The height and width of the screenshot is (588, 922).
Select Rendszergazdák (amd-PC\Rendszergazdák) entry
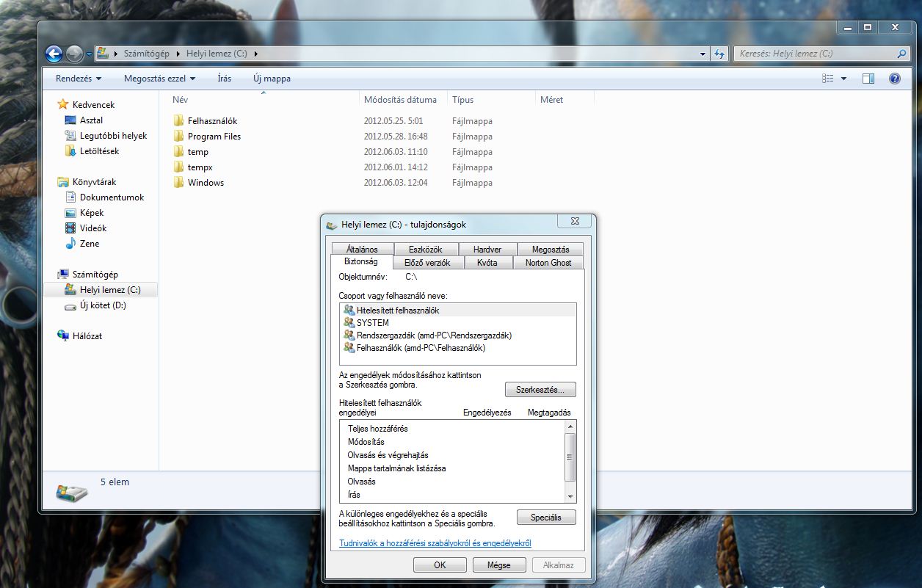coord(458,335)
